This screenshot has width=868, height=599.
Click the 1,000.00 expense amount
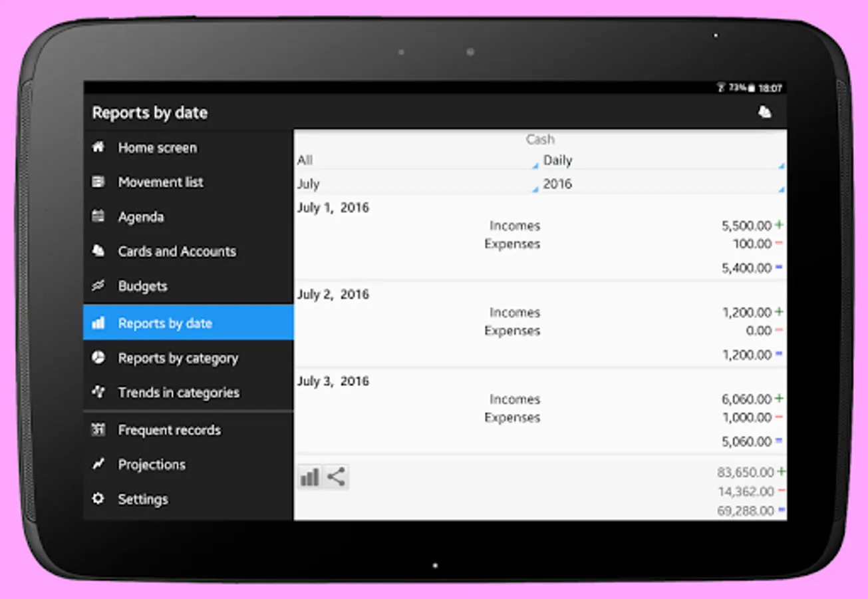click(x=746, y=417)
